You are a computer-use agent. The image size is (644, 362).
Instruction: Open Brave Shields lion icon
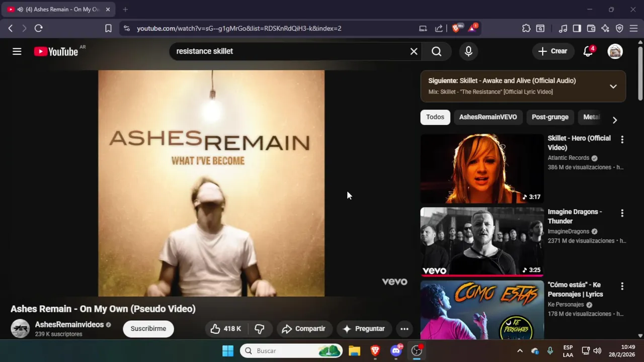point(456,28)
